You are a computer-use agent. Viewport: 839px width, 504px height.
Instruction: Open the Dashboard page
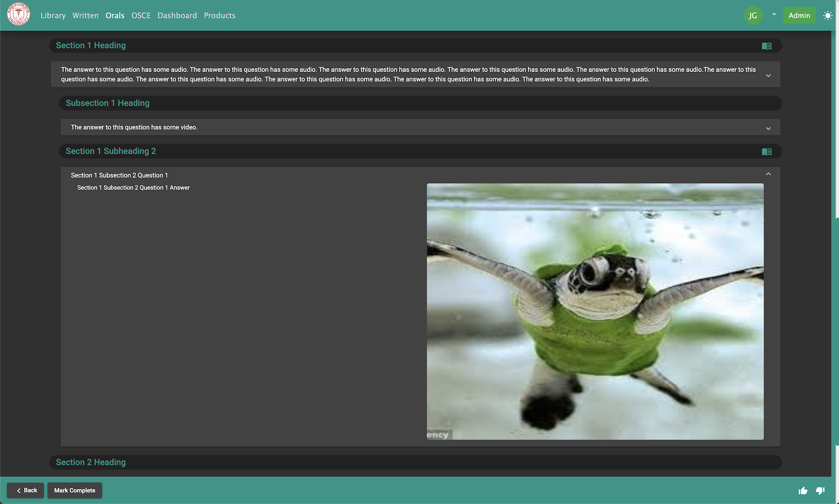177,16
